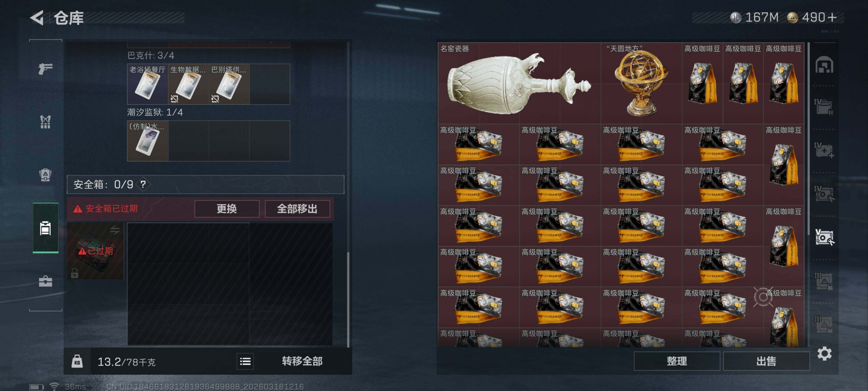
Task: Select the tactical vest tab in the sidebar
Action: 45,122
